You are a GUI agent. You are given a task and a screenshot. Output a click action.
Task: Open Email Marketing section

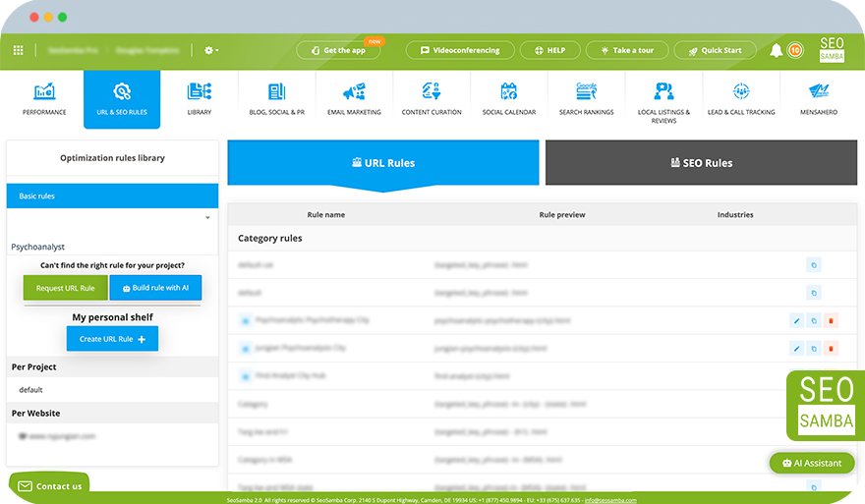point(354,98)
